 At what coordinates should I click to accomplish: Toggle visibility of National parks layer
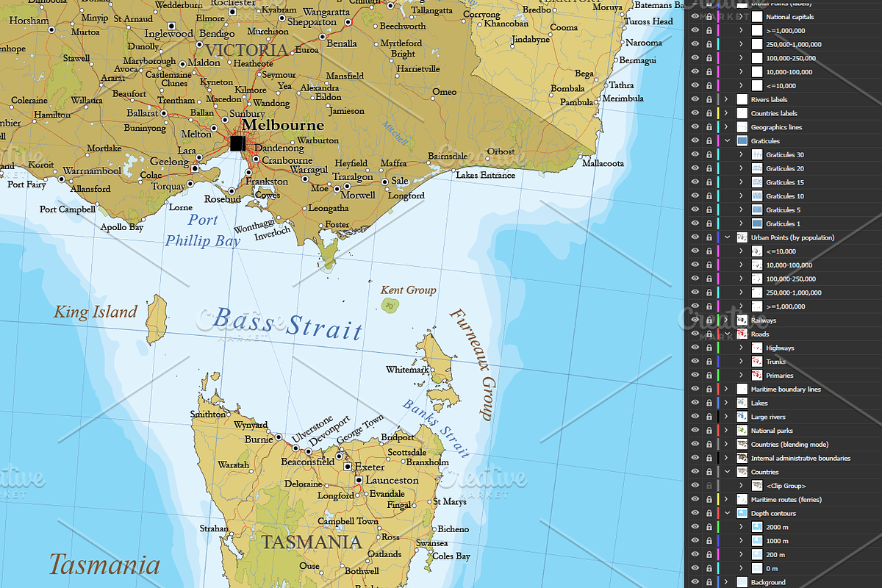(695, 431)
